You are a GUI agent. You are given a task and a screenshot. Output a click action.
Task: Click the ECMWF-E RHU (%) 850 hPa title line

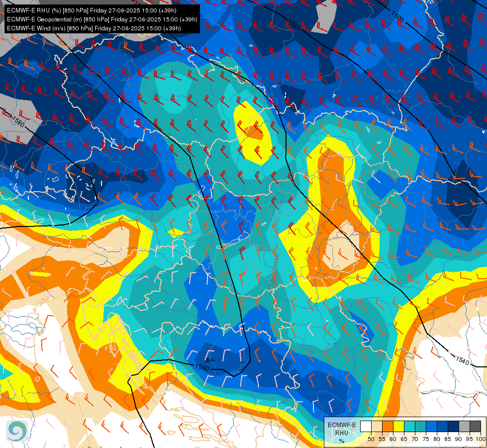[x=92, y=10]
